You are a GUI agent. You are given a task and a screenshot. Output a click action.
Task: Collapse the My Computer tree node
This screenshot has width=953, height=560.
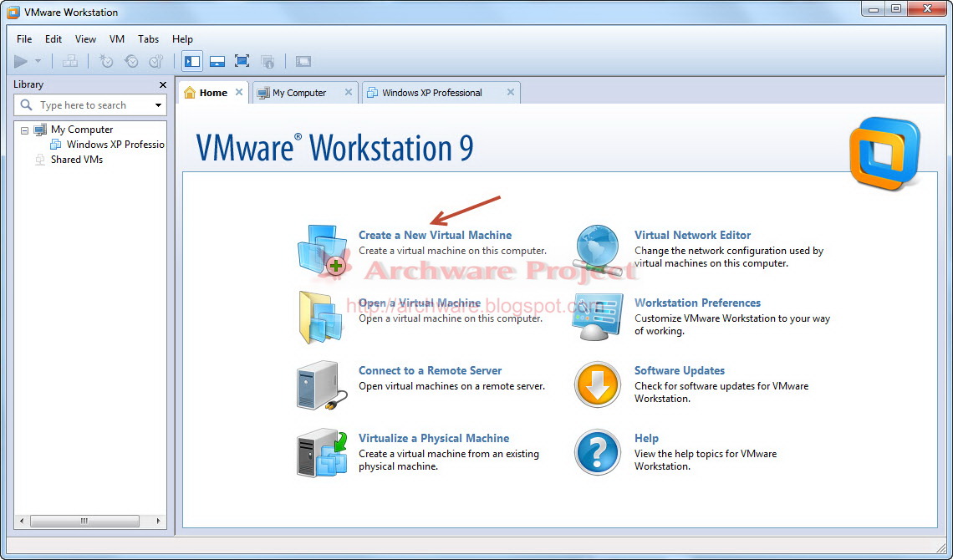click(x=24, y=130)
